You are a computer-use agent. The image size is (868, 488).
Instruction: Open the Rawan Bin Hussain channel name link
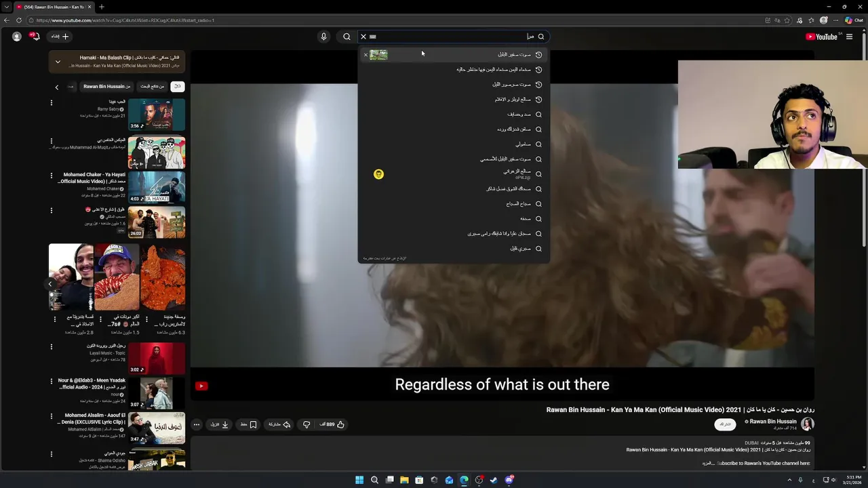pos(773,422)
